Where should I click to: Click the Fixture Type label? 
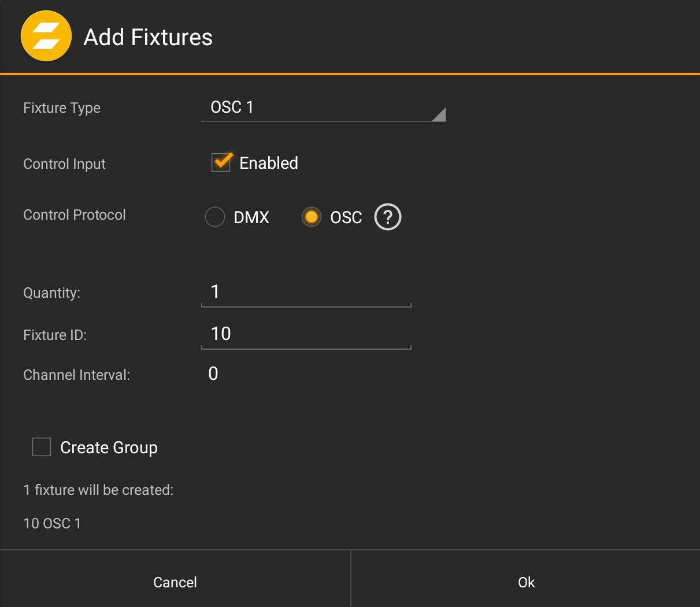[62, 108]
